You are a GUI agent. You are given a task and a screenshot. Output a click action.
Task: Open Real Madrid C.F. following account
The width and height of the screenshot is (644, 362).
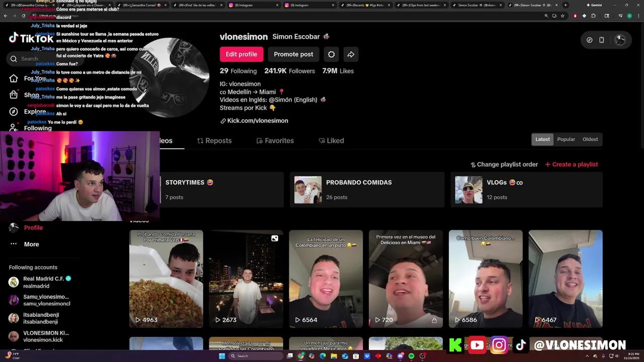click(40, 282)
